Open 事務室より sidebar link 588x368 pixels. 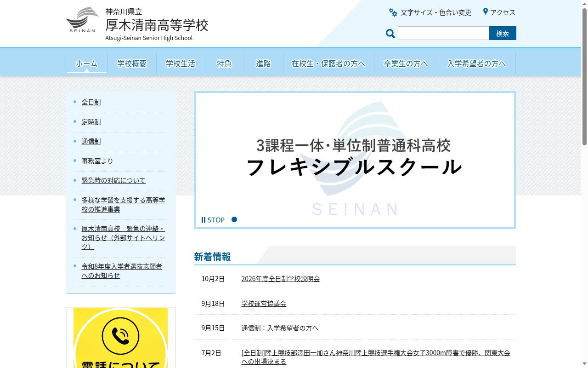tap(97, 161)
